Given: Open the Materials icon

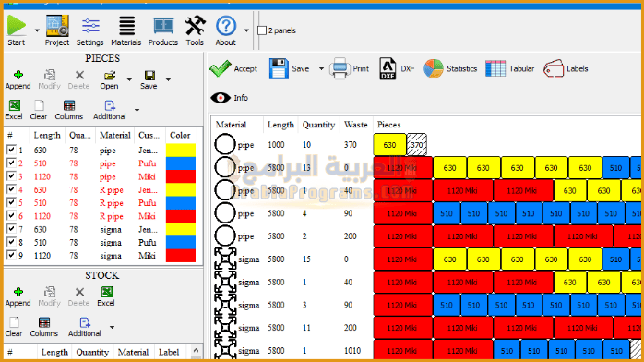Looking at the screenshot, I should click(x=127, y=26).
